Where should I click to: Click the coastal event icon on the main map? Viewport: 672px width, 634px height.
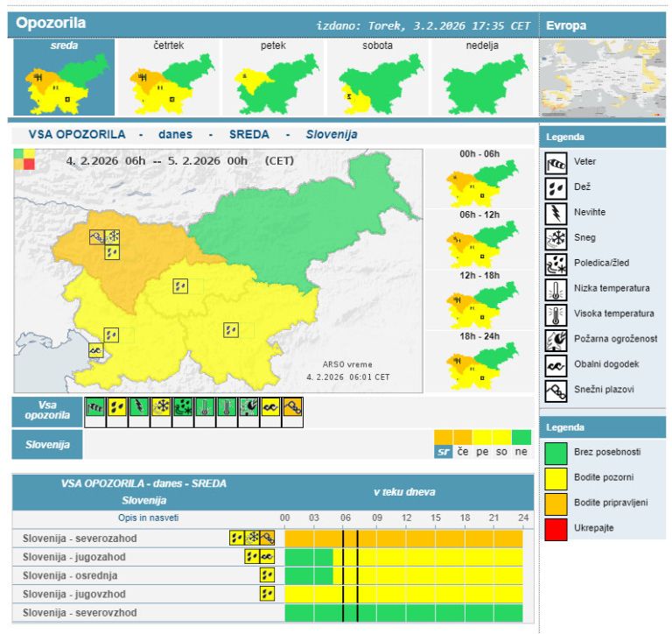(x=95, y=349)
